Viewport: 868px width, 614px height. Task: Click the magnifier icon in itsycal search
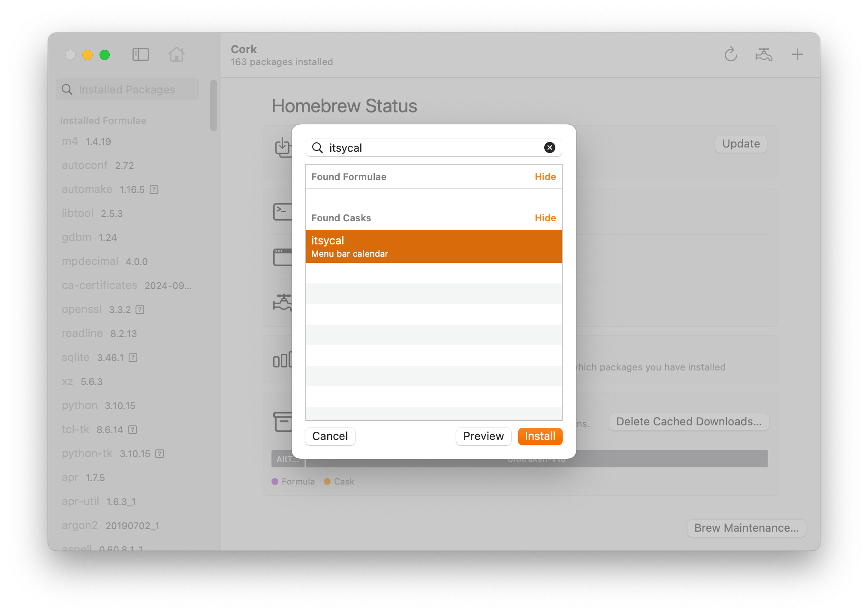click(x=317, y=147)
